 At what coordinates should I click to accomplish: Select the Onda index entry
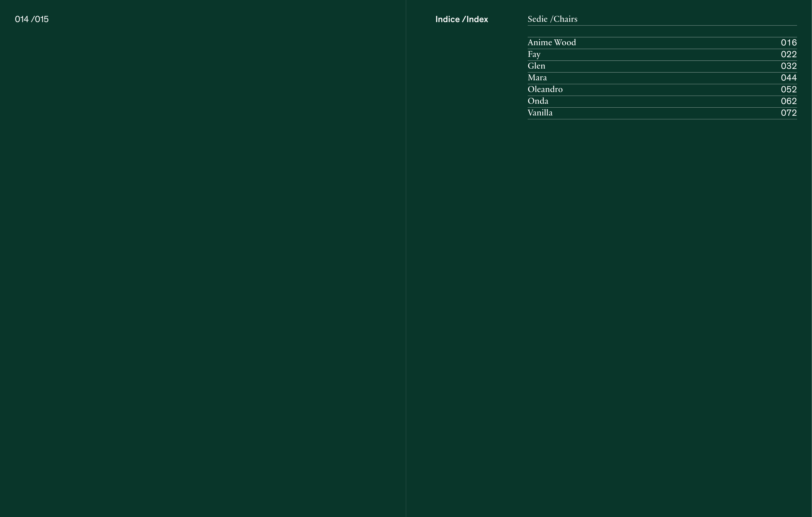click(538, 101)
